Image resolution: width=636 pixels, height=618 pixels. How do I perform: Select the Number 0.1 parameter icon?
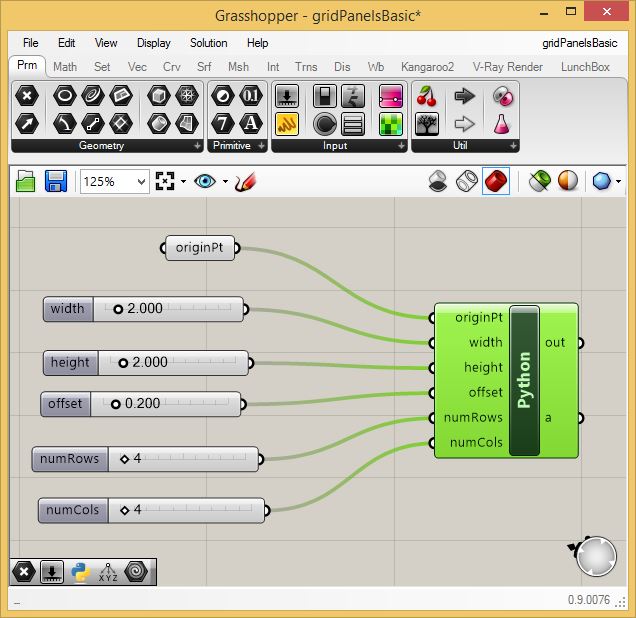click(x=251, y=96)
